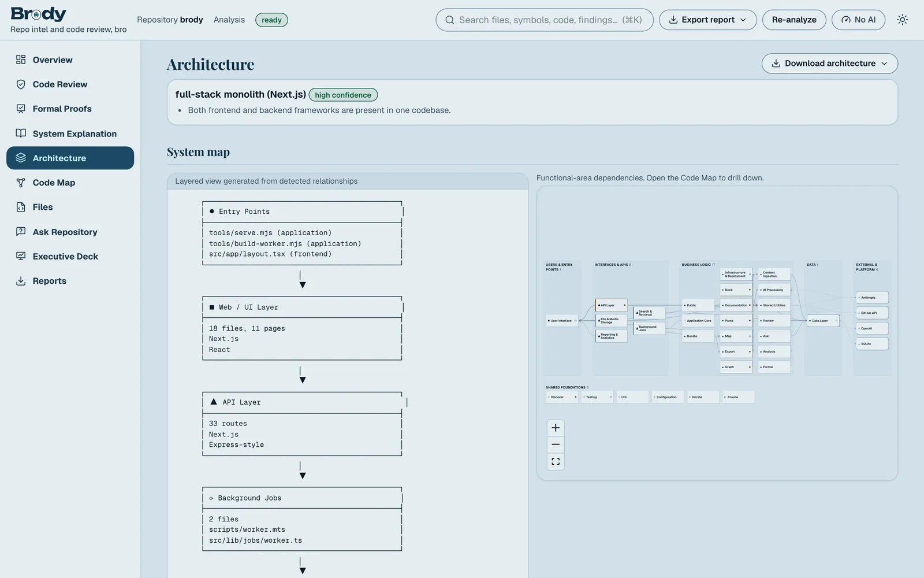
Task: Toggle the light/dark theme sun icon
Action: click(x=903, y=20)
